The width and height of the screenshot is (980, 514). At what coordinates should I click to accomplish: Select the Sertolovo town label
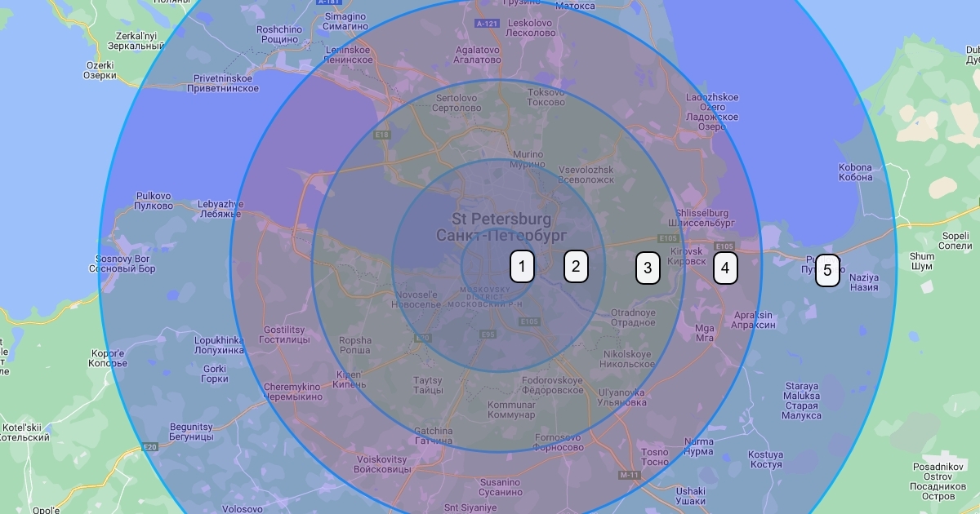(x=454, y=103)
